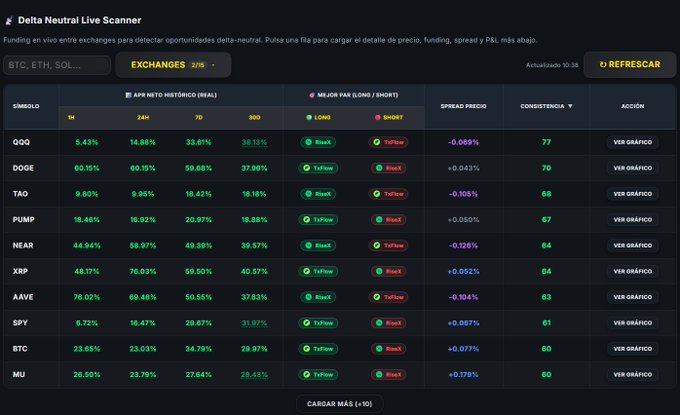Click the underlined 31.97% value in SPY row
This screenshot has height=415, width=680.
coord(255,323)
